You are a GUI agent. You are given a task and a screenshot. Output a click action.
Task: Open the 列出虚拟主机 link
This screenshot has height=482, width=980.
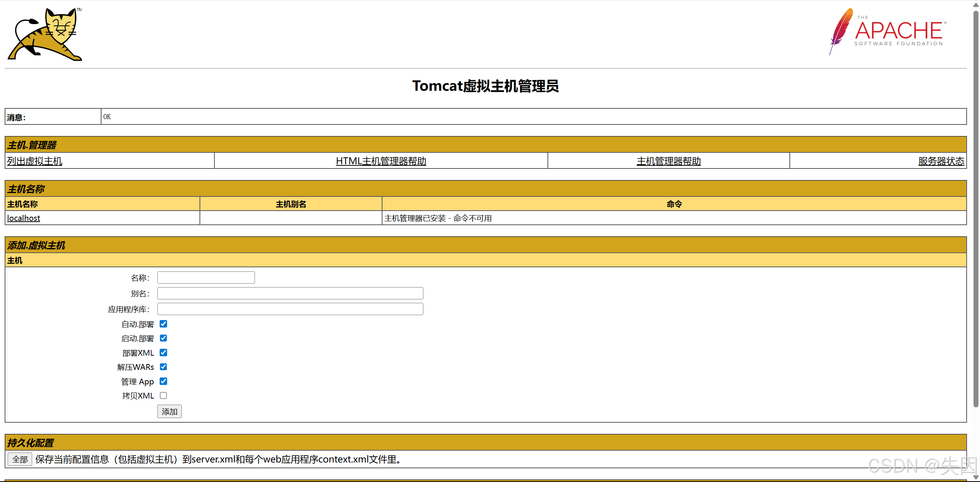34,161
